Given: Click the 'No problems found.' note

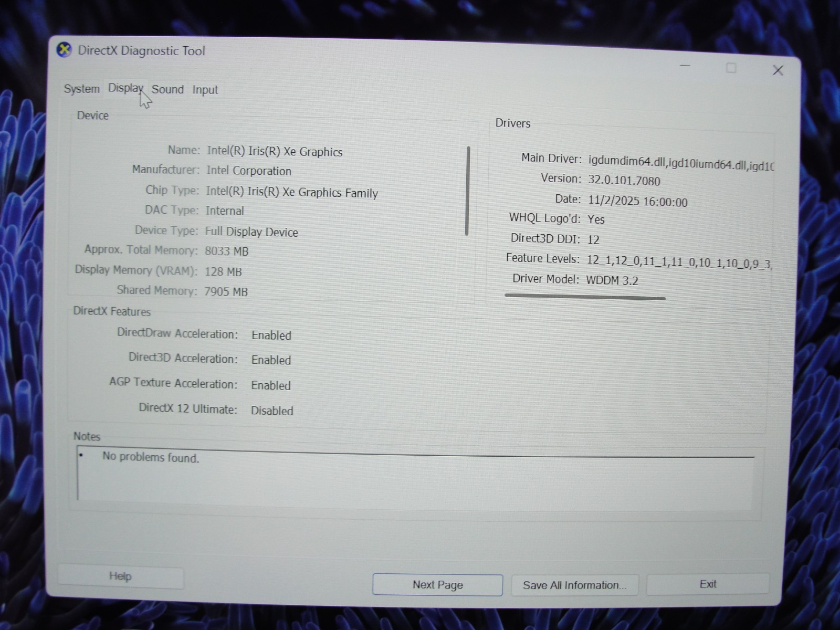Looking at the screenshot, I should tap(151, 457).
